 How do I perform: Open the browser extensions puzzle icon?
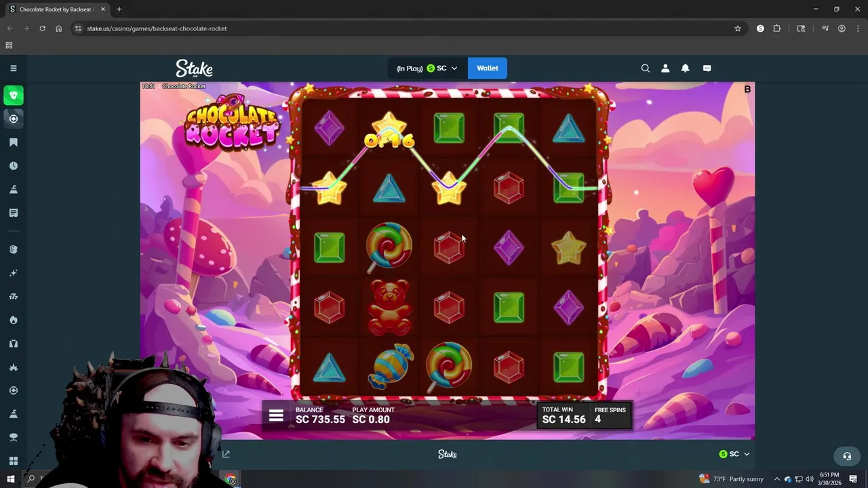[x=777, y=28]
